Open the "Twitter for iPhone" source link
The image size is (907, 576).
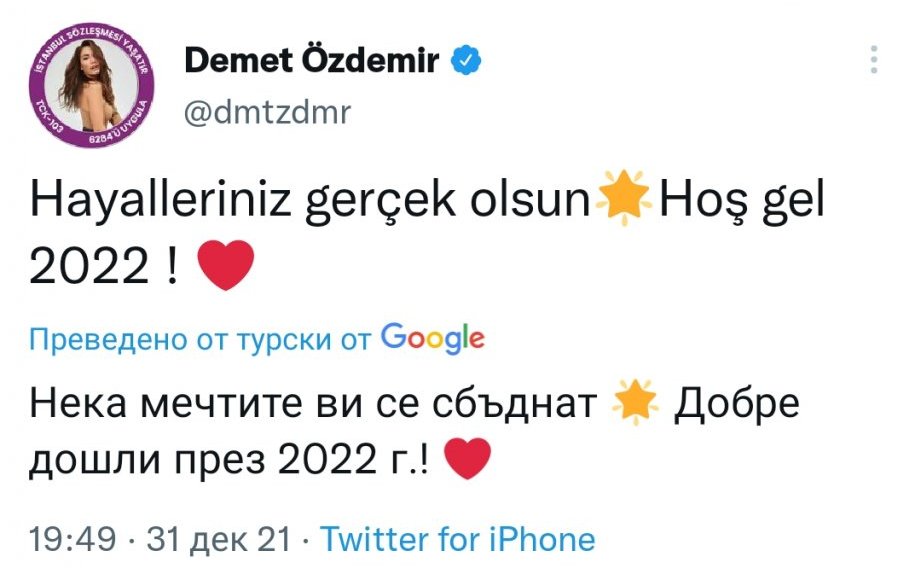[x=457, y=541]
